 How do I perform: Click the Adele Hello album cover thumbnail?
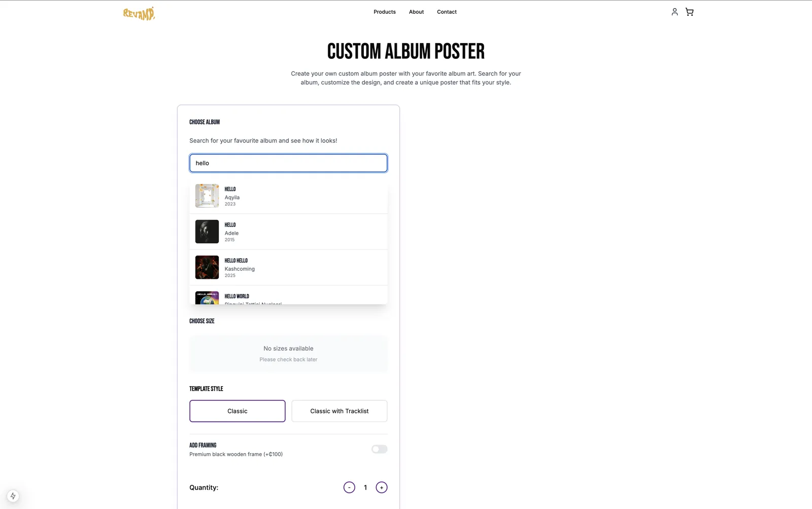click(207, 232)
